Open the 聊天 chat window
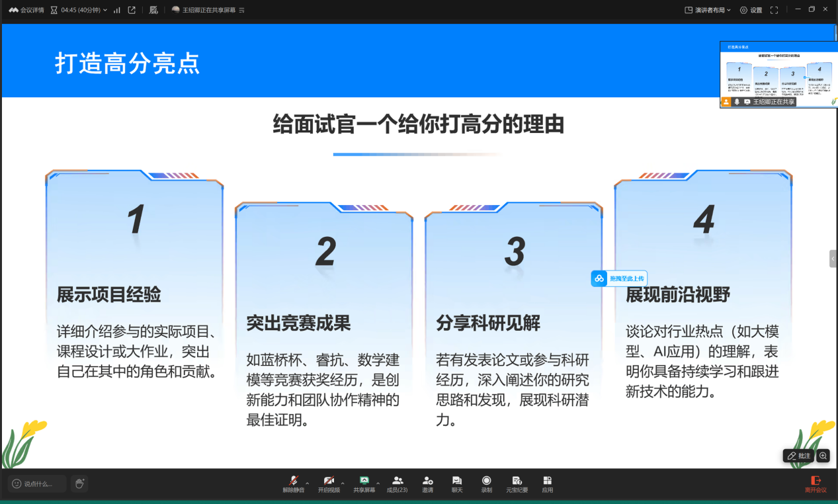This screenshot has width=838, height=504. pos(456,483)
